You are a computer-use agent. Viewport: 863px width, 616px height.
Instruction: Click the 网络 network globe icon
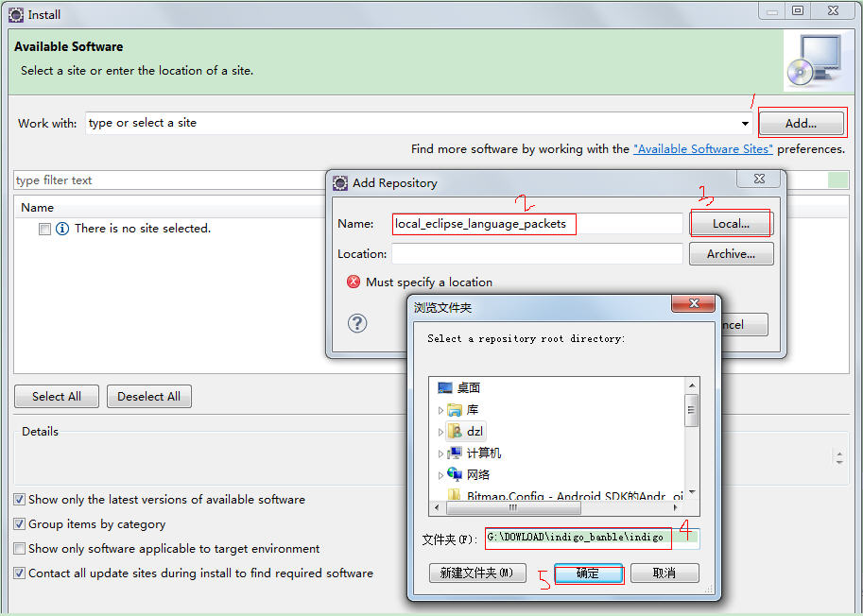455,474
